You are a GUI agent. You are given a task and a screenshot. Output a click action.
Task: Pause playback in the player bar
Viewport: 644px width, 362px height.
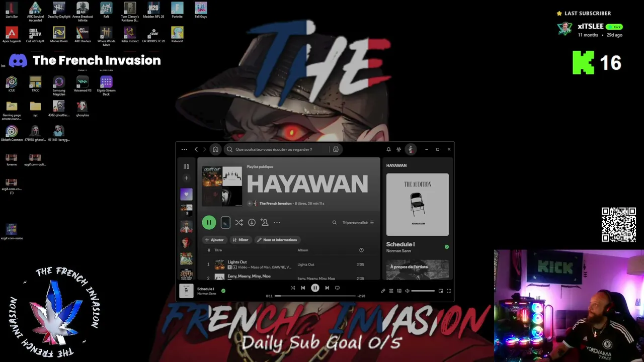[x=315, y=288]
